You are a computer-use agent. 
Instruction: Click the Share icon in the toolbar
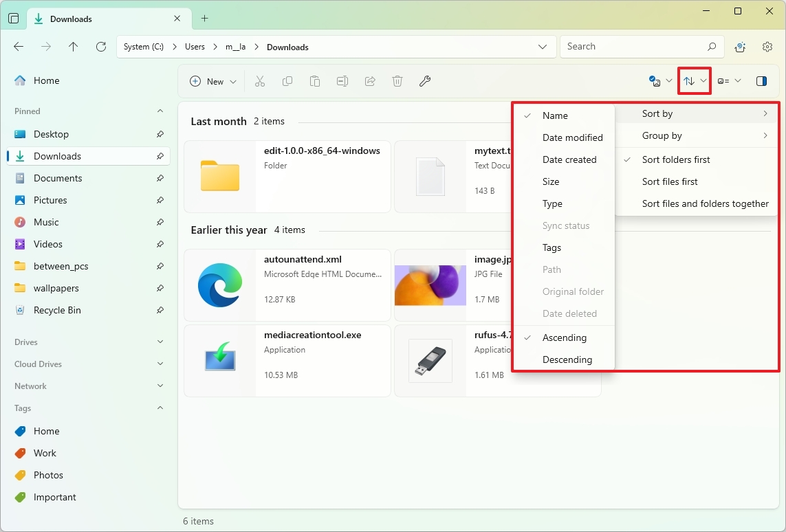pyautogui.click(x=370, y=80)
